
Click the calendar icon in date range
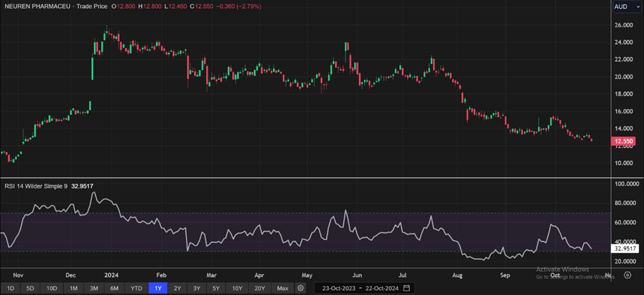pyautogui.click(x=407, y=288)
